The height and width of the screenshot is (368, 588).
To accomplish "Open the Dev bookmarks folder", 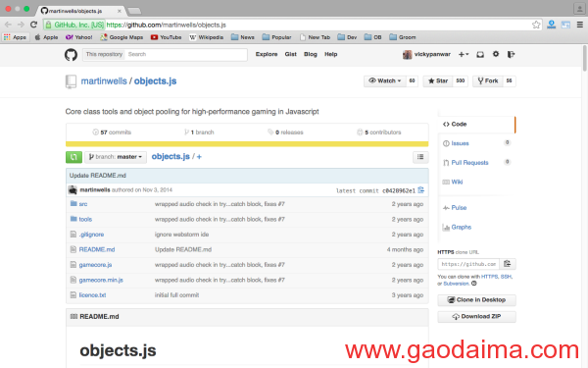I will click(x=347, y=37).
